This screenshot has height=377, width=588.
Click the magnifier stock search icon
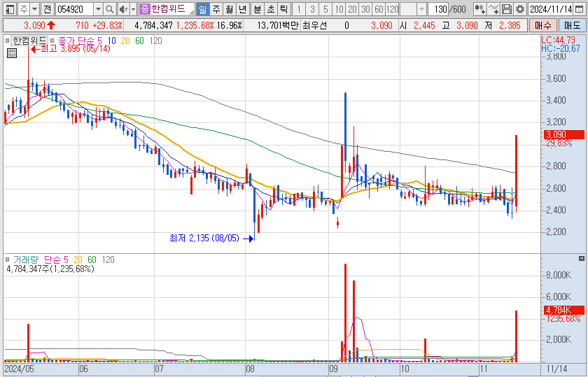[109, 9]
